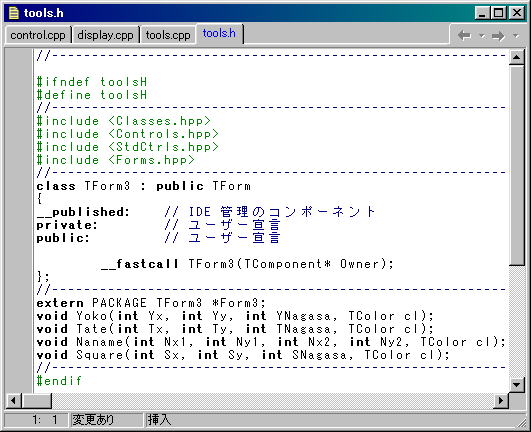Click the horizontal scrollbar right arrow

pos(501,401)
